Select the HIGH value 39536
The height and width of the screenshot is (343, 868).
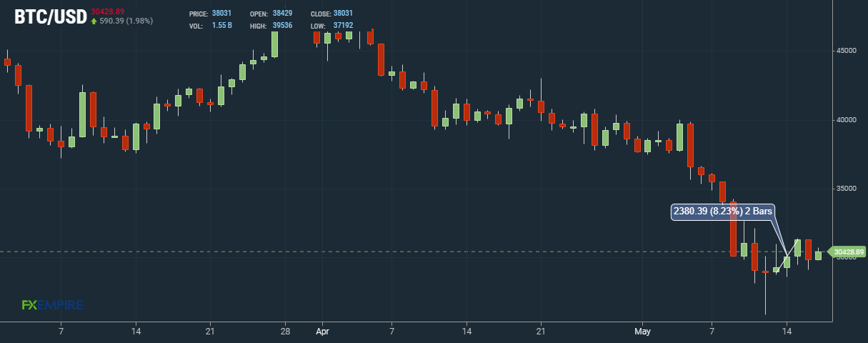pyautogui.click(x=282, y=26)
